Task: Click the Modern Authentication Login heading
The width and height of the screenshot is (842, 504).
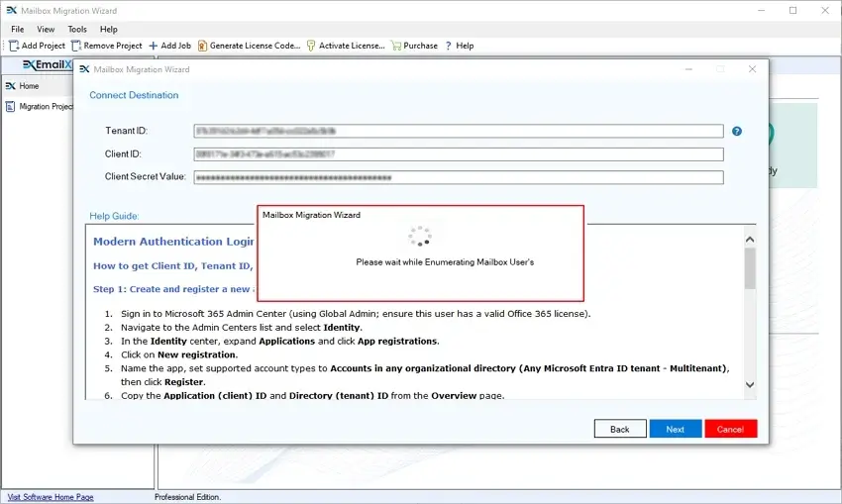Action: (x=173, y=242)
